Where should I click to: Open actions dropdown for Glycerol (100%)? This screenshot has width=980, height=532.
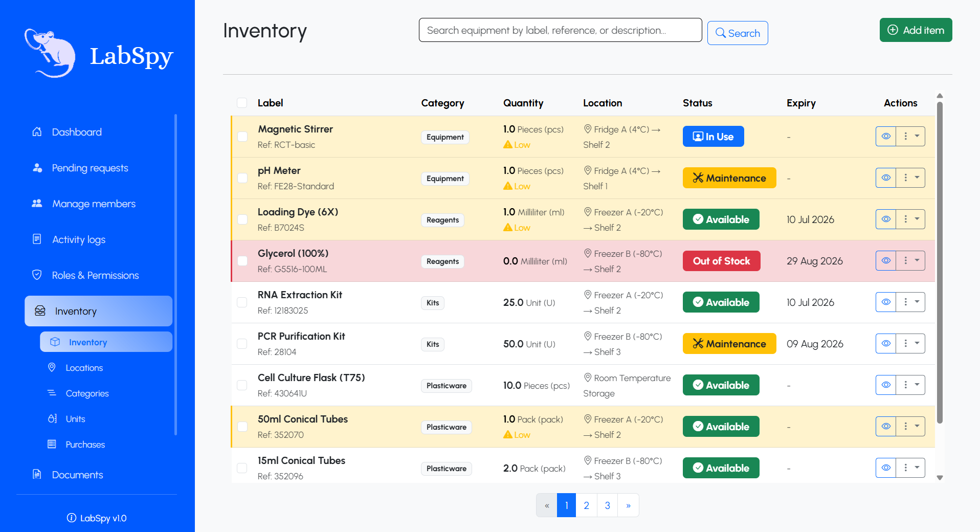coord(910,260)
